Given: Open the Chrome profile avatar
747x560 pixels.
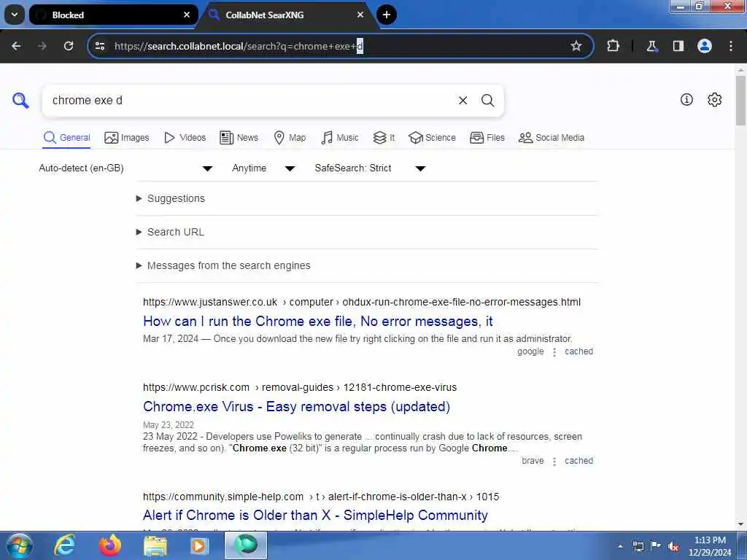Looking at the screenshot, I should tap(704, 46).
